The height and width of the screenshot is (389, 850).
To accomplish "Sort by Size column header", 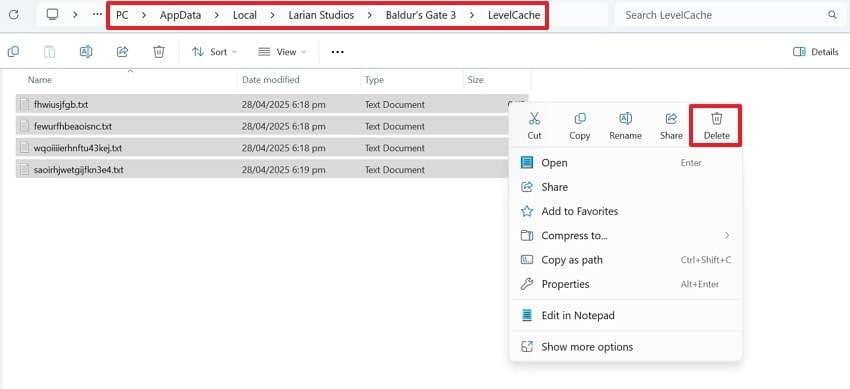I will click(475, 80).
